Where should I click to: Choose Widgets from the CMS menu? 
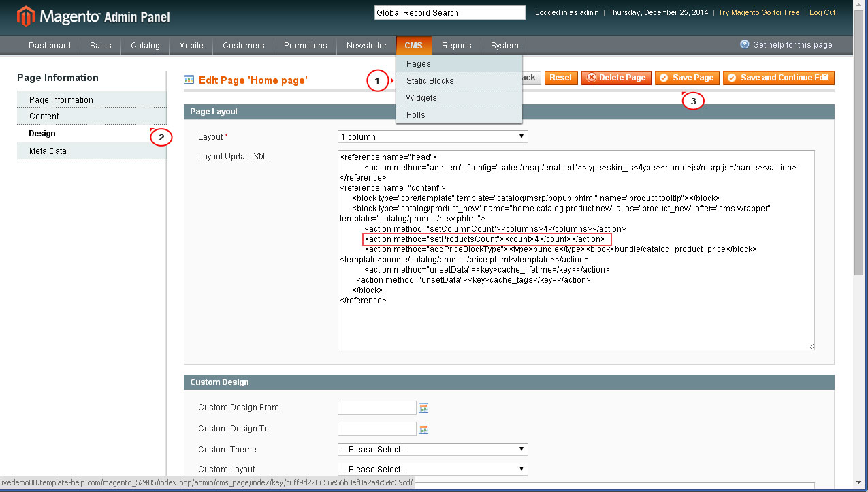(x=459, y=97)
